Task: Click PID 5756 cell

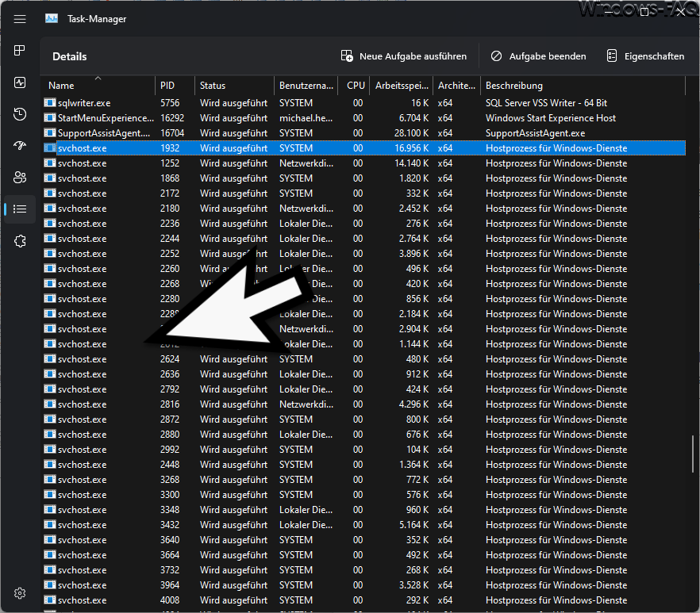Action: (170, 102)
